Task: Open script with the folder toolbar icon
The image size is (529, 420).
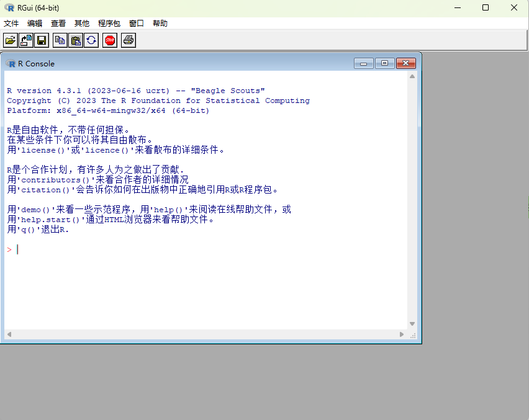Action: pyautogui.click(x=11, y=40)
